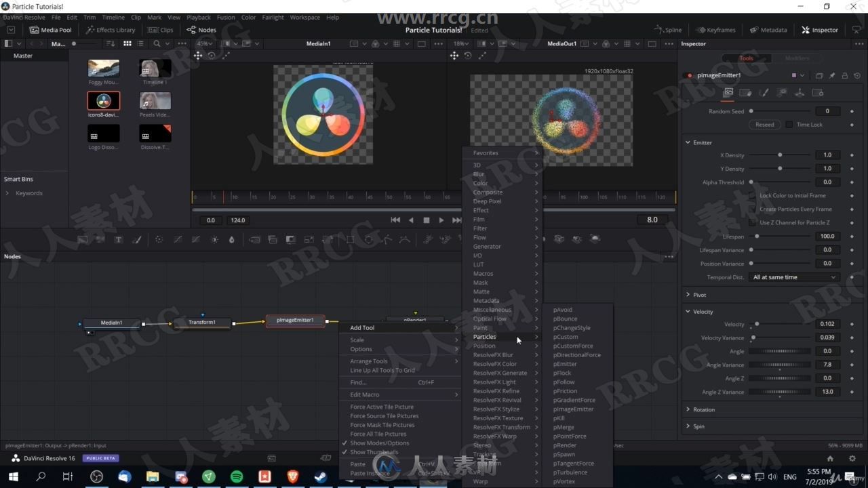Expand the Spin section
Image resolution: width=868 pixels, height=488 pixels.
688,426
